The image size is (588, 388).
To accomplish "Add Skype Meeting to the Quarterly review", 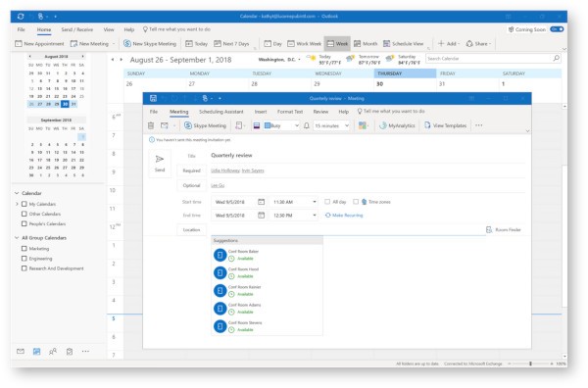I will coord(206,125).
